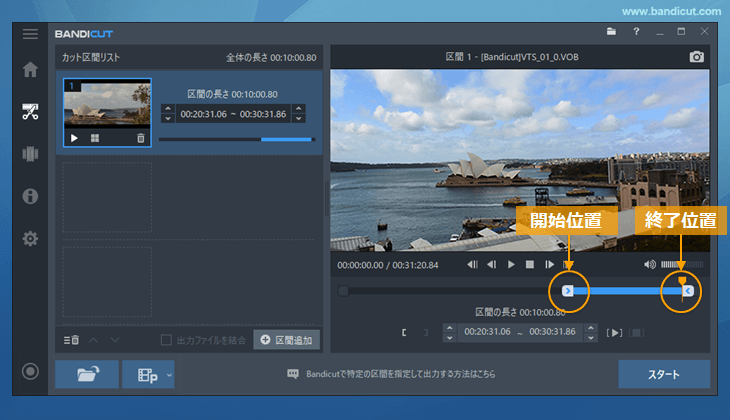730x420 pixels.
Task: Go to the Home screen
Action: pos(30,70)
